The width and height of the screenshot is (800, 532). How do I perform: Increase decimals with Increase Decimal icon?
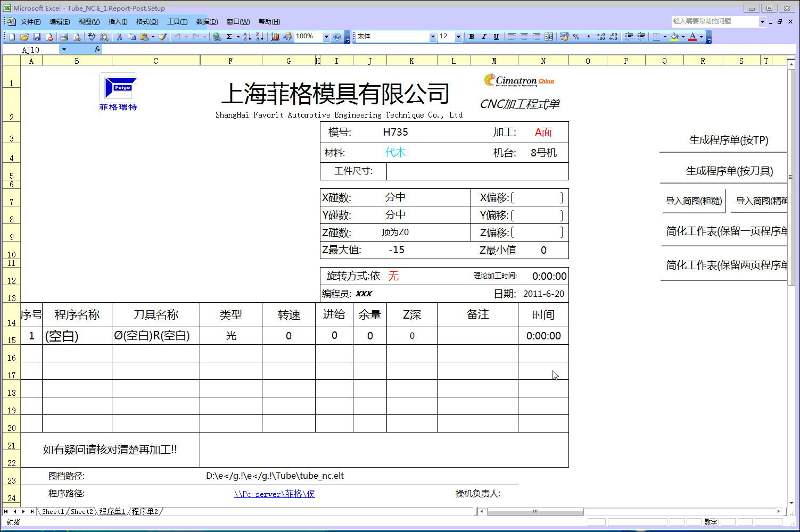[599, 37]
